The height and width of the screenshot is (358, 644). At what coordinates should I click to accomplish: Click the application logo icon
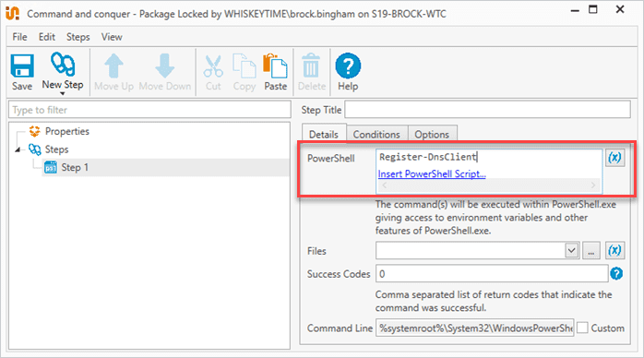pos(13,13)
